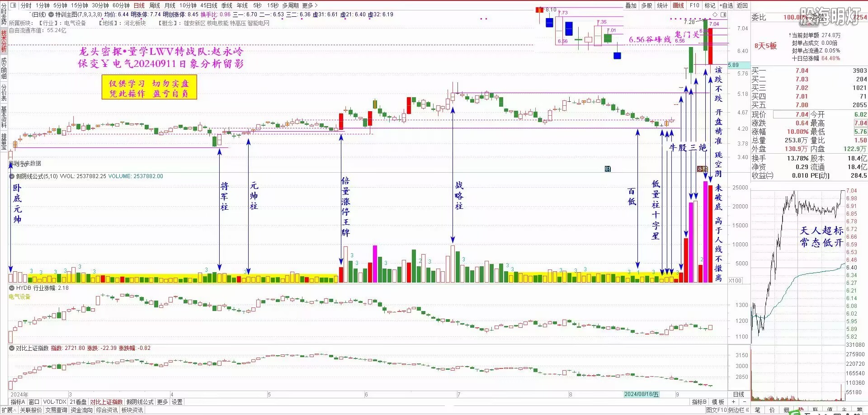Click the 叠加 overlay button
The height and width of the screenshot is (415, 868).
click(631, 5)
